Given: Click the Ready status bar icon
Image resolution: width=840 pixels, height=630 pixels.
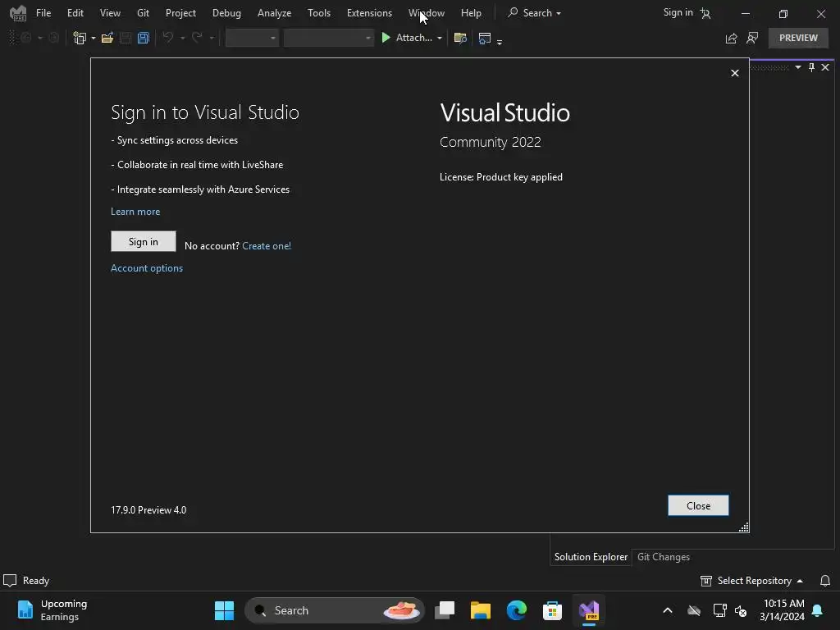Looking at the screenshot, I should click(10, 581).
